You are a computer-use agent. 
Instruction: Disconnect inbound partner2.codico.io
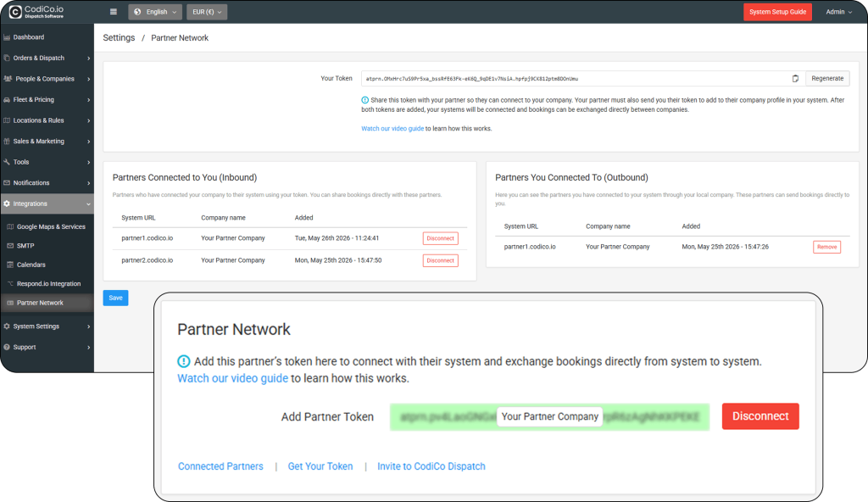[x=440, y=260]
